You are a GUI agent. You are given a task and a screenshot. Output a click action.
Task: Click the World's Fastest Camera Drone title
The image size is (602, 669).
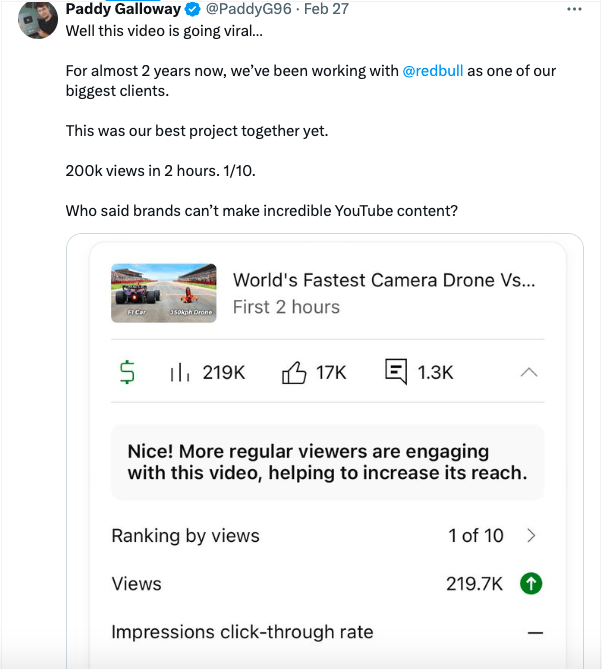click(x=384, y=280)
